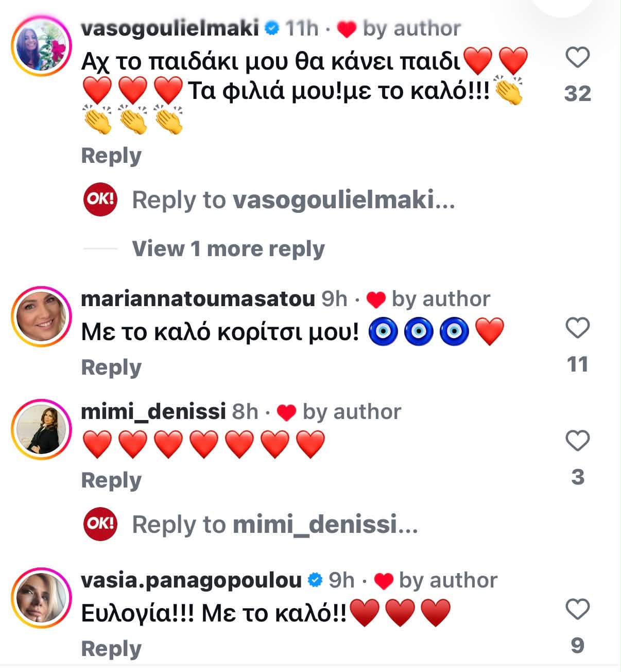This screenshot has width=621, height=672.
Task: Open the mariannatoumasatou username link
Action: (198, 299)
